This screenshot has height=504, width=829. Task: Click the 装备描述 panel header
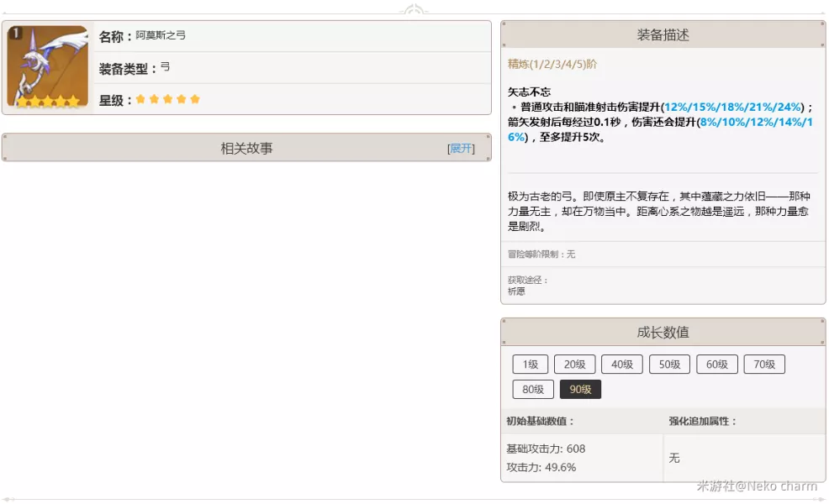coord(663,35)
